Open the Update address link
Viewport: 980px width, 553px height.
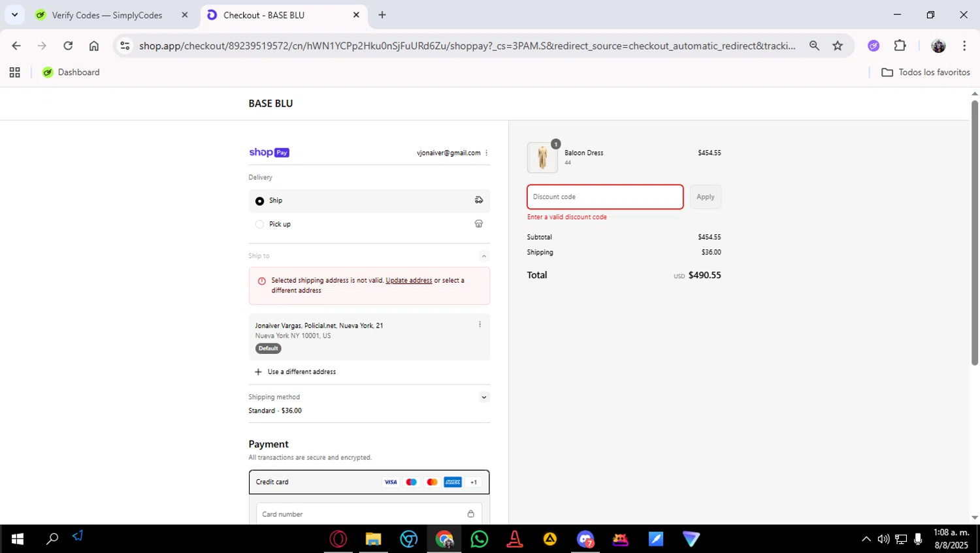[409, 280]
